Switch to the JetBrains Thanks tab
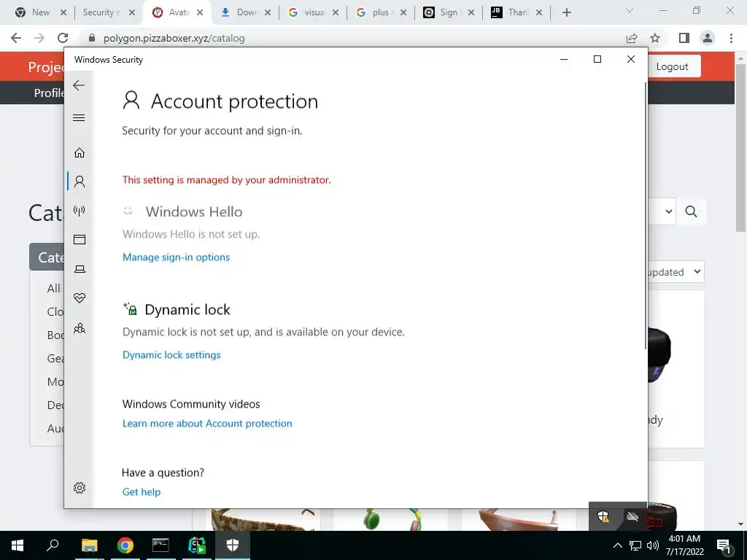Viewport: 747px width, 560px height. coord(516,12)
